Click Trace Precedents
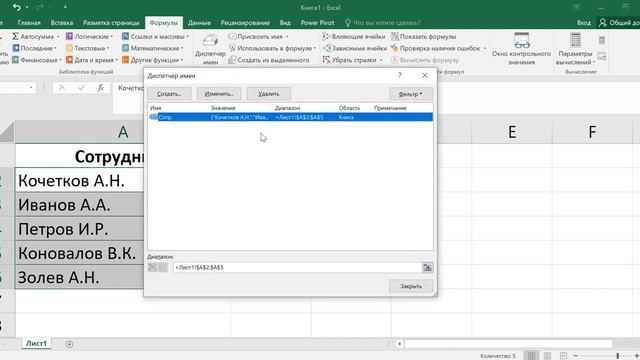 pyautogui.click(x=353, y=36)
